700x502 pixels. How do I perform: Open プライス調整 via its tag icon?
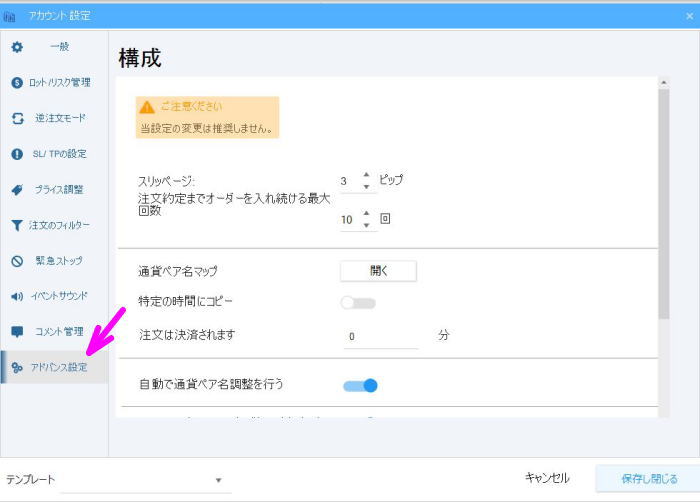click(x=17, y=189)
